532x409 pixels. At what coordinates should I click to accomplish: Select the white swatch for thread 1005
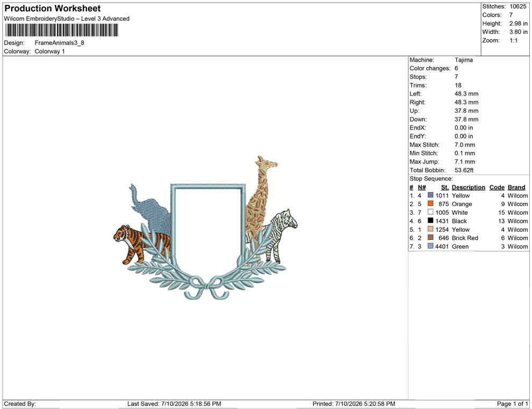click(x=430, y=212)
